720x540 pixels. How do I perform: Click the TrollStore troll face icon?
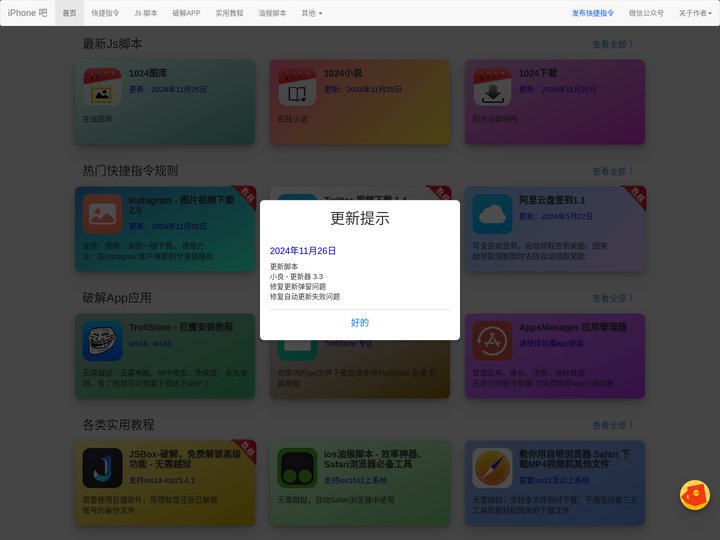coord(102,341)
